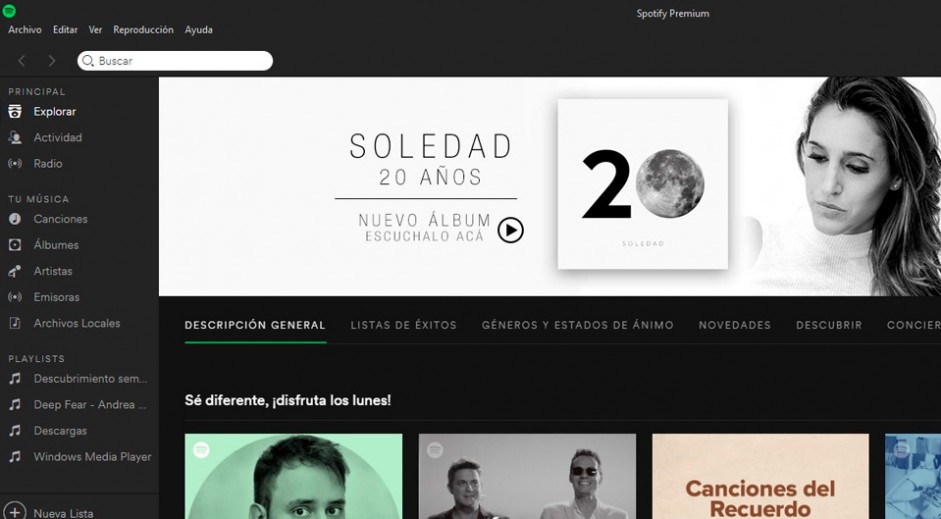941x519 pixels.
Task: Click the Nueva Lista plus icon
Action: point(15,512)
